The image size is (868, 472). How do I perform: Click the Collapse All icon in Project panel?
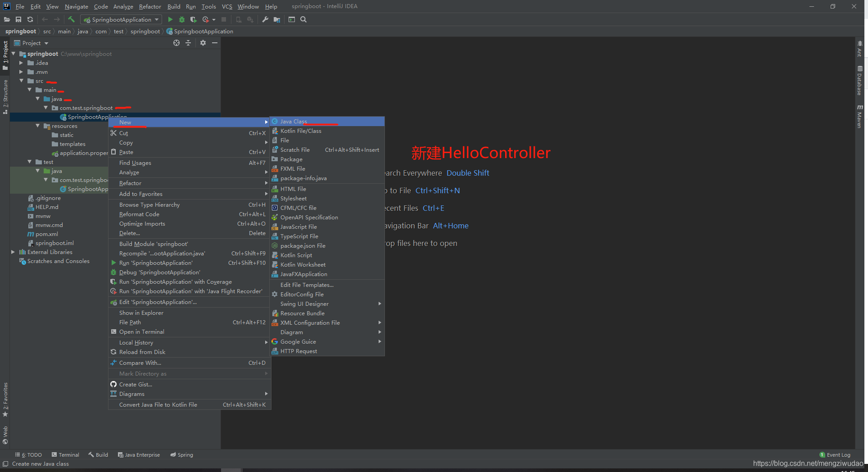pos(188,43)
